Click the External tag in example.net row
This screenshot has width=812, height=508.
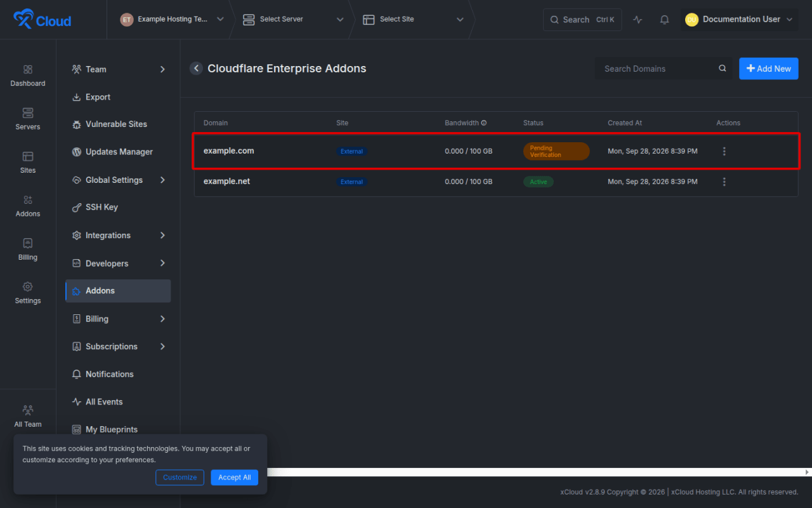[352, 182]
